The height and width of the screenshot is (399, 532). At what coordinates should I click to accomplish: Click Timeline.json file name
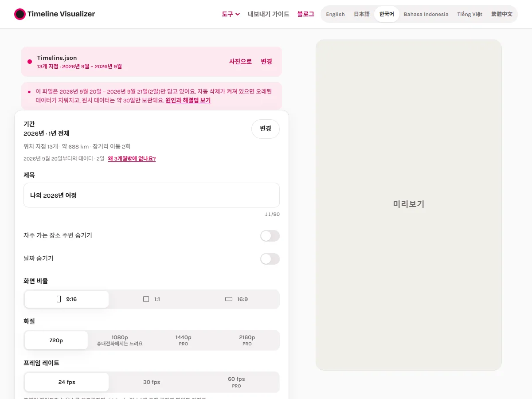coord(57,58)
